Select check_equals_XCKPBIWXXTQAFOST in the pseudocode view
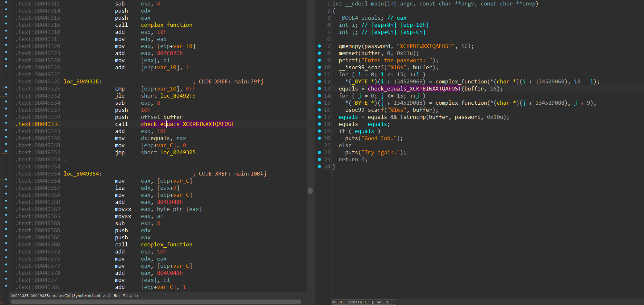Screen dimensions: 644x305 pos(415,89)
